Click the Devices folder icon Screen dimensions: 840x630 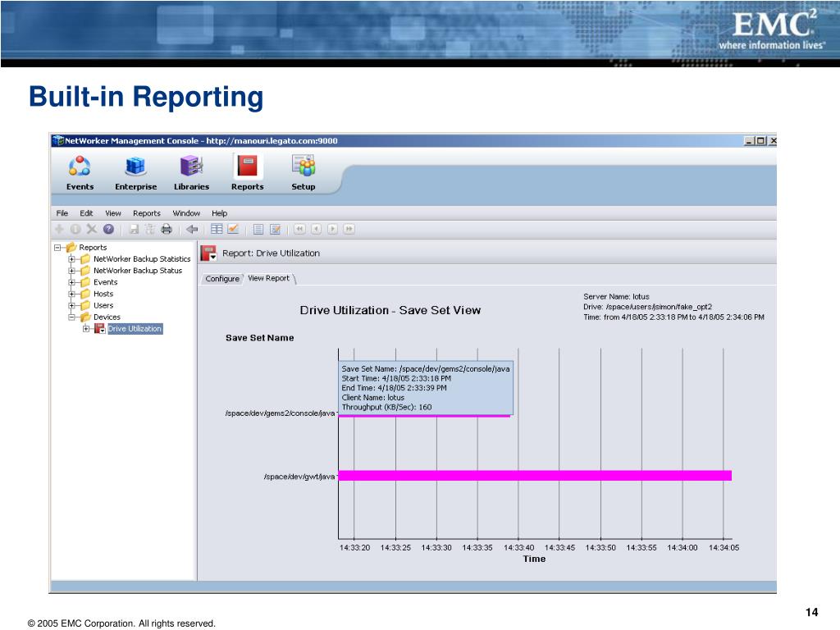pyautogui.click(x=85, y=317)
